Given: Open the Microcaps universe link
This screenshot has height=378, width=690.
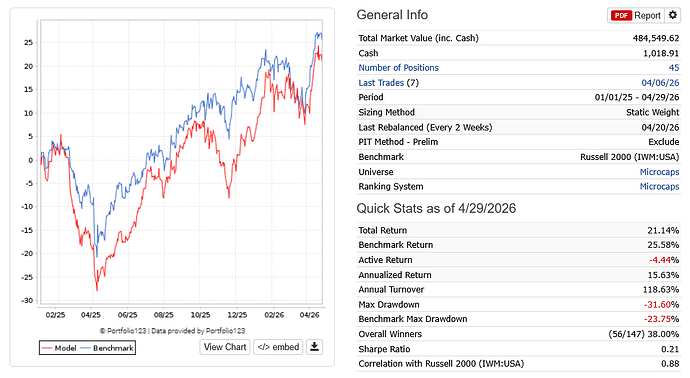Looking at the screenshot, I should click(659, 172).
